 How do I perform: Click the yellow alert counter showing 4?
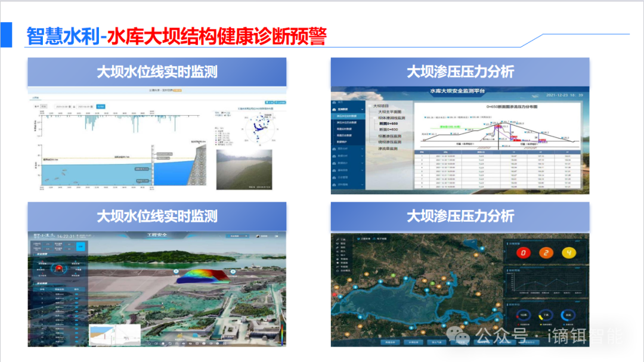pos(569,253)
